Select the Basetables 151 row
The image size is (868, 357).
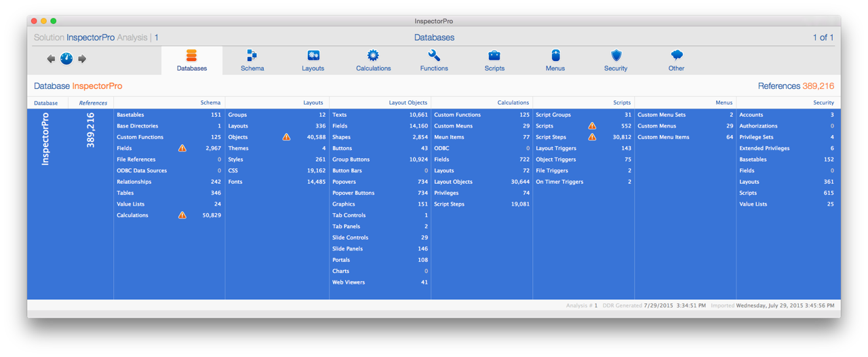point(169,115)
